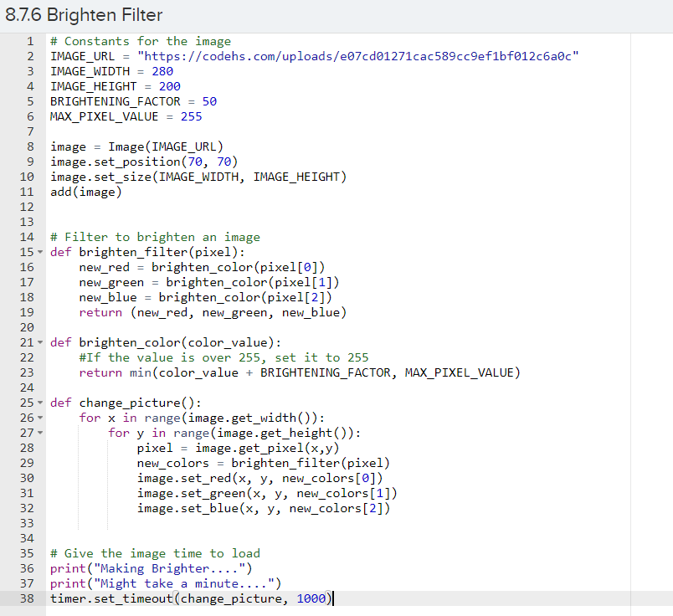Collapse the brighten_color function definition
The image size is (673, 616).
pyautogui.click(x=39, y=342)
